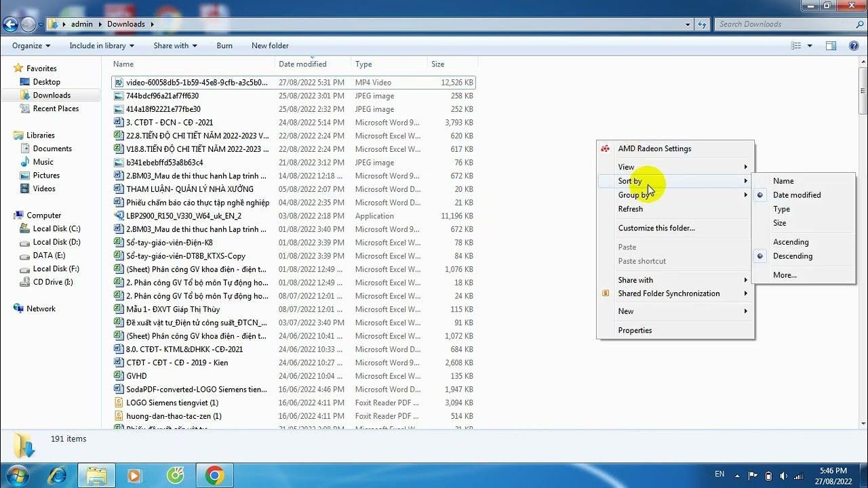Click the New folder button
868x488 pixels.
click(270, 45)
